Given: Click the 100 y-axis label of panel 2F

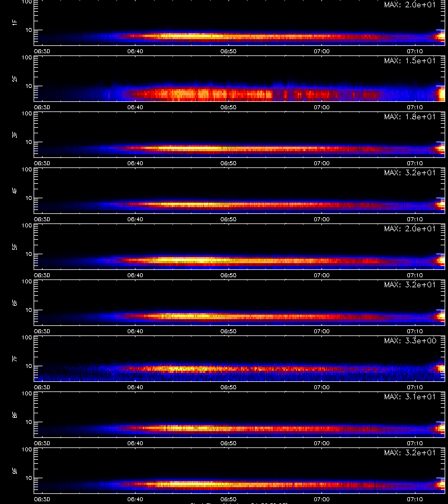Looking at the screenshot, I should 27,58.
